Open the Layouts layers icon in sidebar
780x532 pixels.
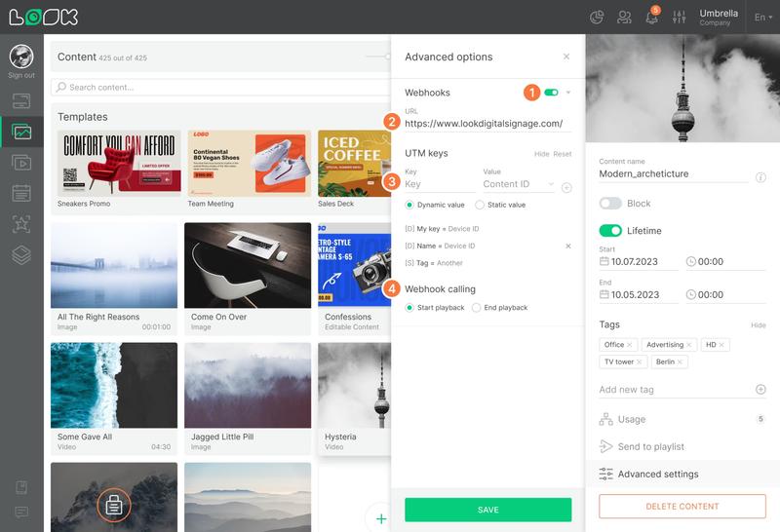coord(21,255)
